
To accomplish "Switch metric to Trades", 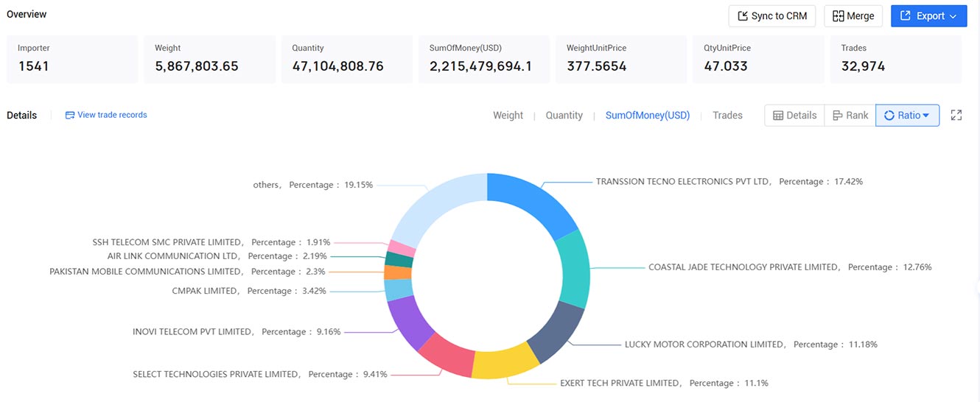I will [727, 116].
